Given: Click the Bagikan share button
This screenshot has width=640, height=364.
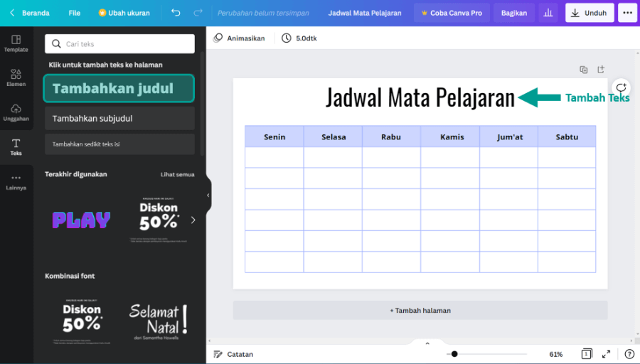Looking at the screenshot, I should [514, 13].
